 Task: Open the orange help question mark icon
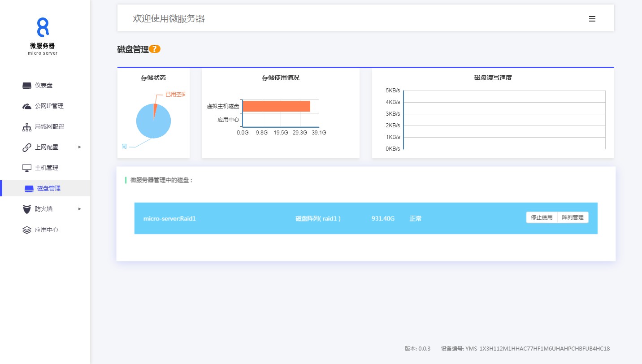pos(155,49)
